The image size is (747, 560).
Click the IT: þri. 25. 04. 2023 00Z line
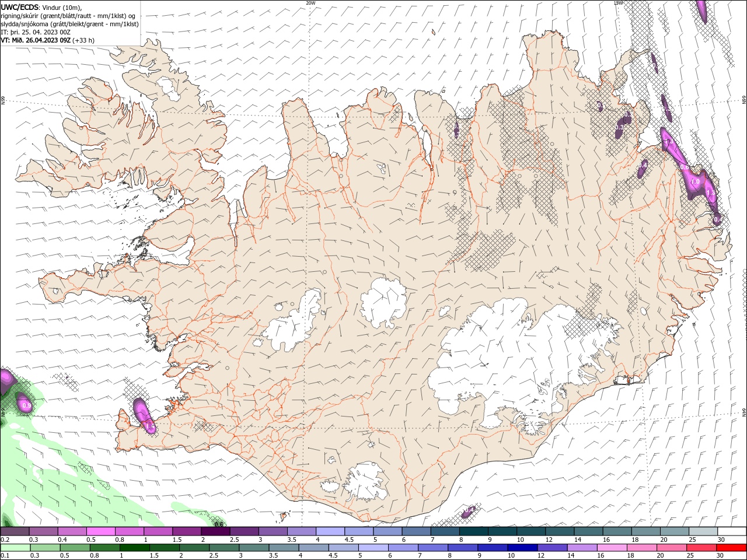click(x=36, y=32)
